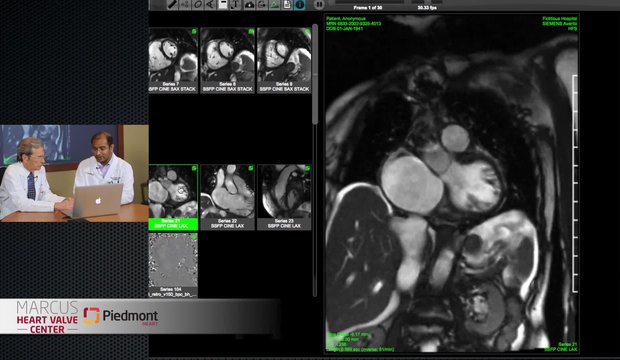Image resolution: width=620 pixels, height=360 pixels.
Task: Select the line measurement tool icon
Action: point(172,5)
